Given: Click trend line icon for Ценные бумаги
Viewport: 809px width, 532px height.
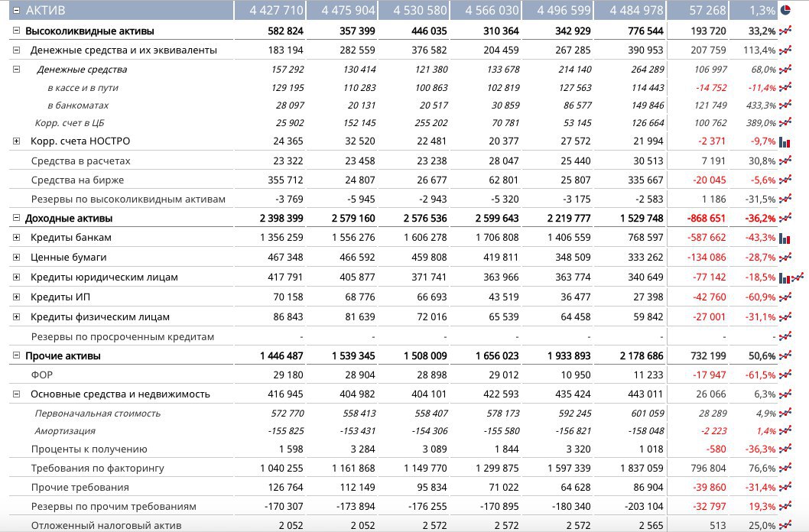Looking at the screenshot, I should click(785, 258).
